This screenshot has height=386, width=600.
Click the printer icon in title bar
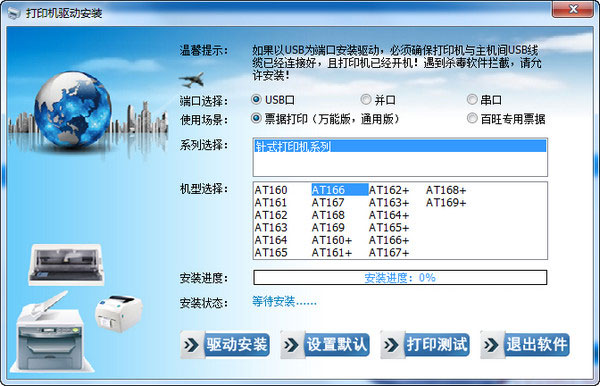pos(14,13)
